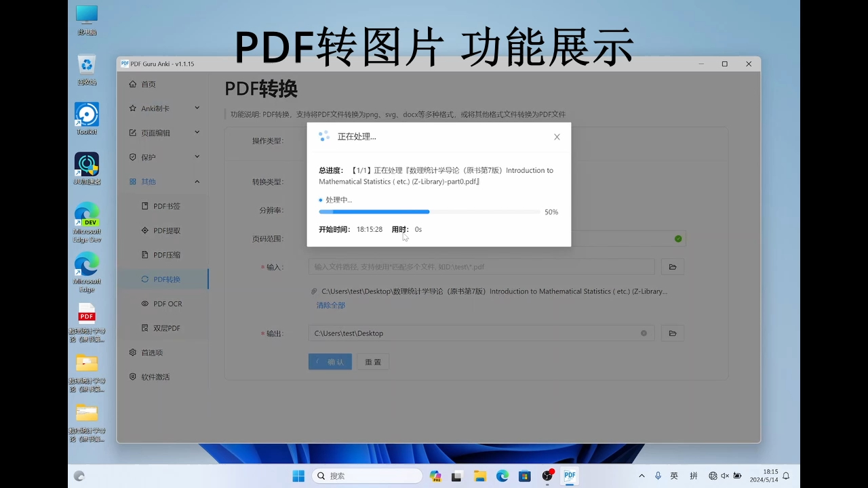Open Microsoft Store from the taskbar
This screenshot has height=488, width=868.
525,476
